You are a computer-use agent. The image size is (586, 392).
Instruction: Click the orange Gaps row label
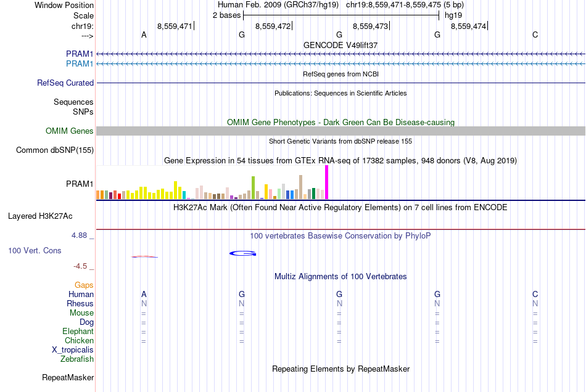click(84, 285)
